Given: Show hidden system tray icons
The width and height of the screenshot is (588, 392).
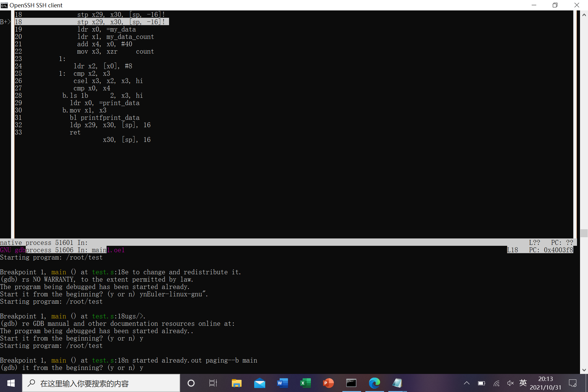Looking at the screenshot, I should point(467,383).
